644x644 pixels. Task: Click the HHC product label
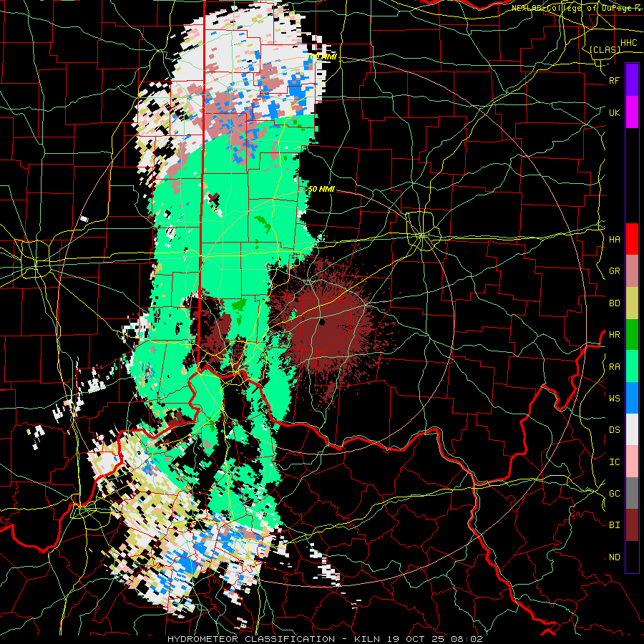(x=629, y=42)
